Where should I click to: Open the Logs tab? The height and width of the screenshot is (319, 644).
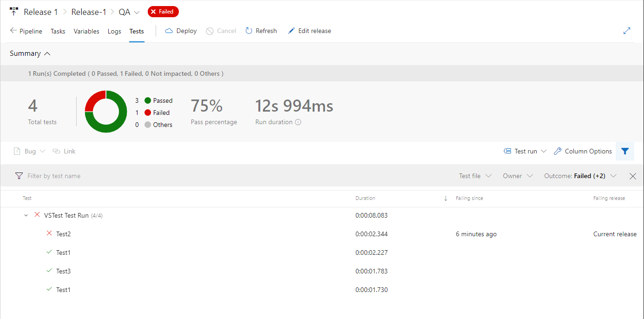pos(114,31)
